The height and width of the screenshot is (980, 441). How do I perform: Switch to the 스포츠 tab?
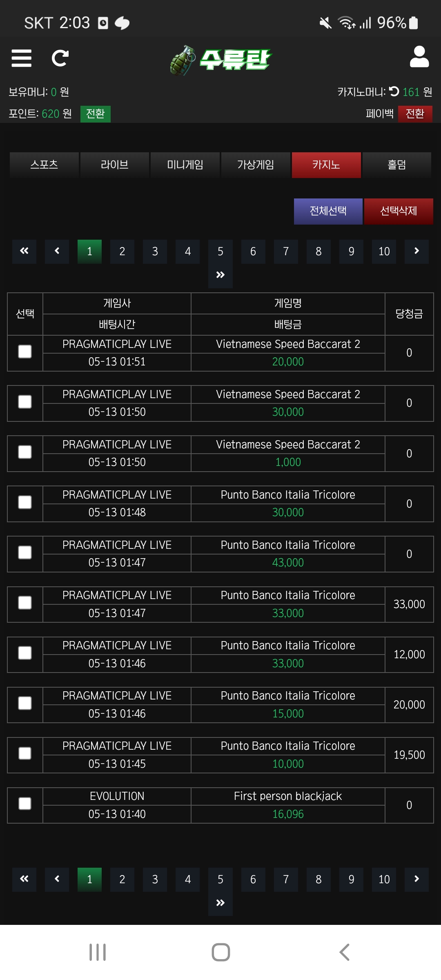[44, 165]
